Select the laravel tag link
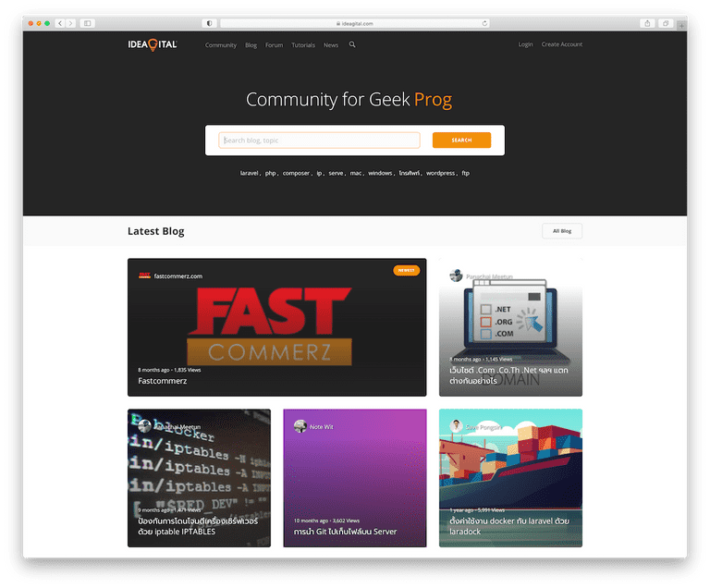 [249, 173]
